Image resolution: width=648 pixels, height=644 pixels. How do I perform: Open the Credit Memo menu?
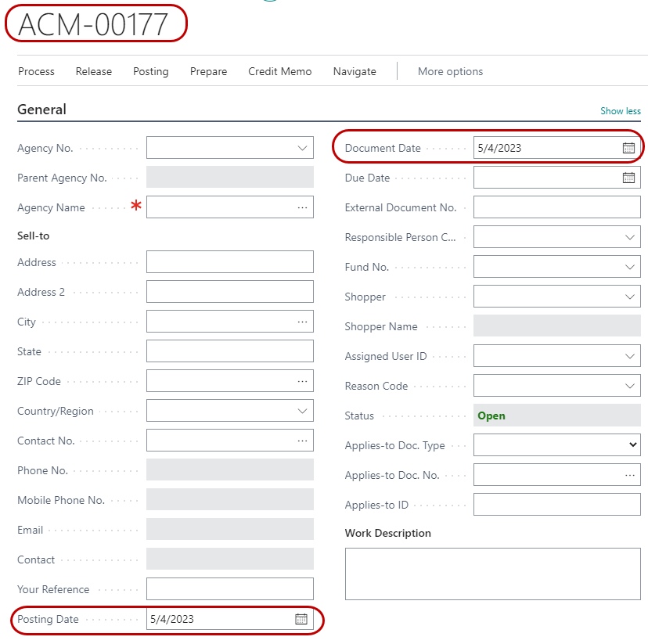click(279, 71)
